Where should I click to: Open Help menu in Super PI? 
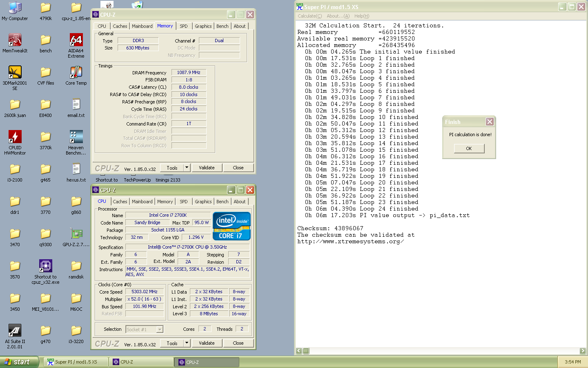(x=362, y=16)
